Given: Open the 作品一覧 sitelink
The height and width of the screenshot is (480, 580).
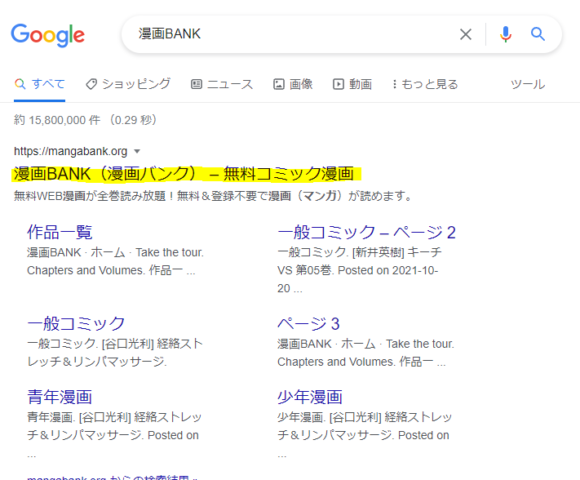Looking at the screenshot, I should 60,232.
